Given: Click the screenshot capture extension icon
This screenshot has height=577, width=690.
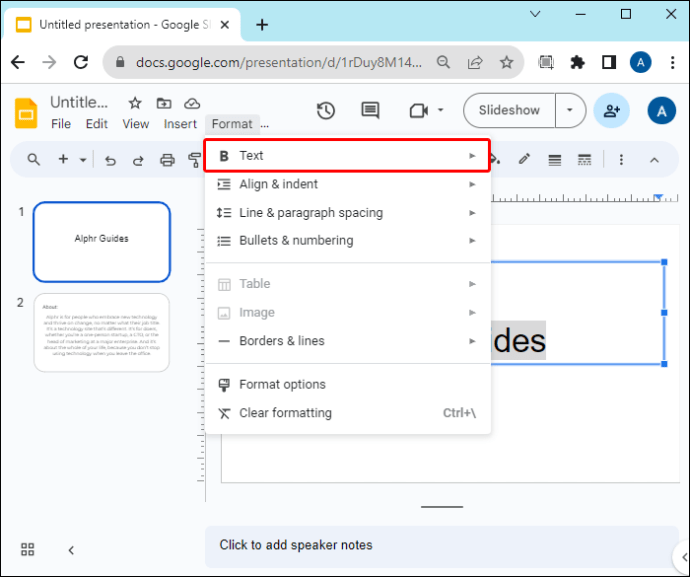Looking at the screenshot, I should coord(546,62).
